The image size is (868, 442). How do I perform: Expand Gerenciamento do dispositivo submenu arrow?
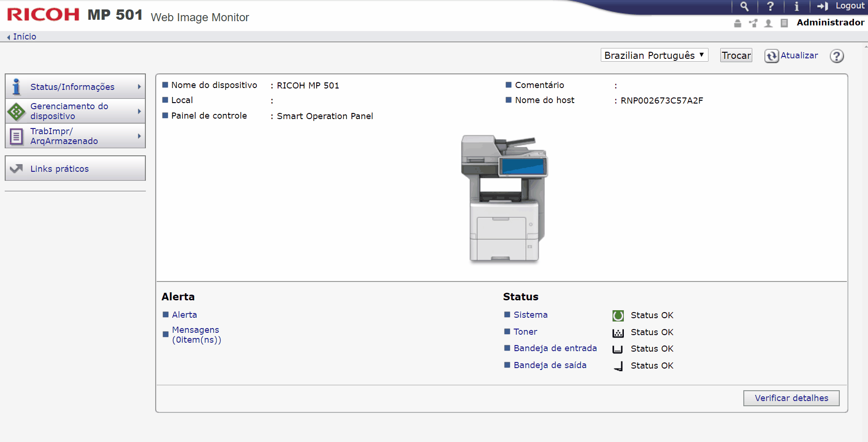pos(139,111)
